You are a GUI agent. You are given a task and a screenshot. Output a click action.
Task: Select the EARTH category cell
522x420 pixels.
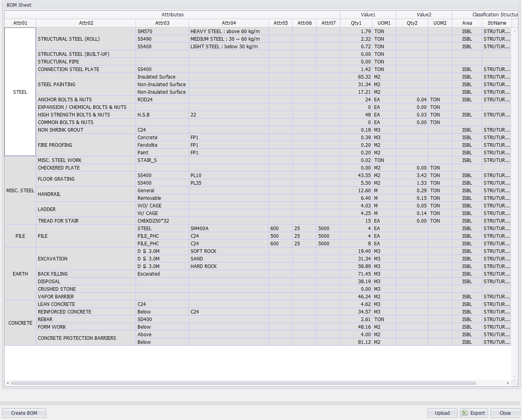(x=20, y=274)
